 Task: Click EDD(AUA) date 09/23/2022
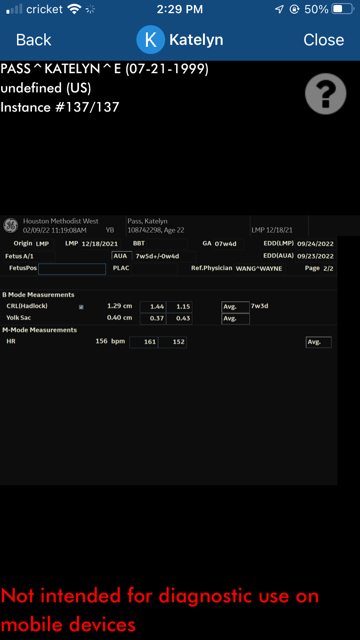[x=315, y=256]
